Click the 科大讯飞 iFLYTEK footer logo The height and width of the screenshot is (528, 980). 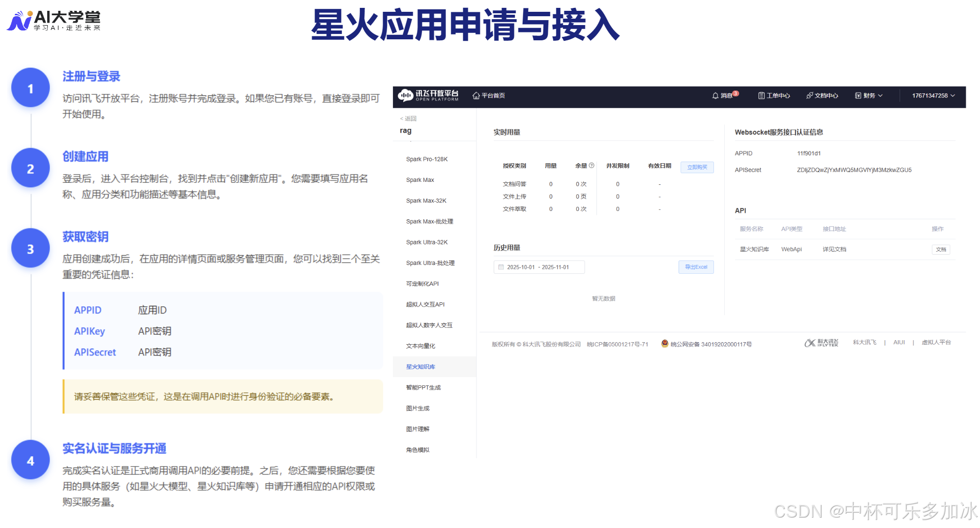[821, 343]
